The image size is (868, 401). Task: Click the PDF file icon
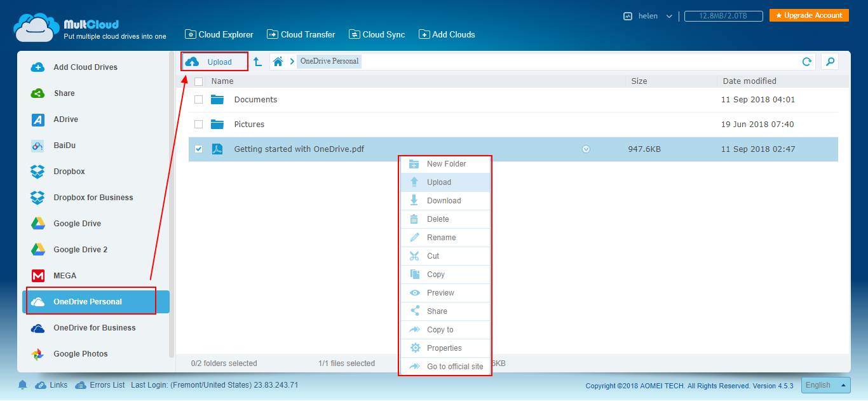217,149
